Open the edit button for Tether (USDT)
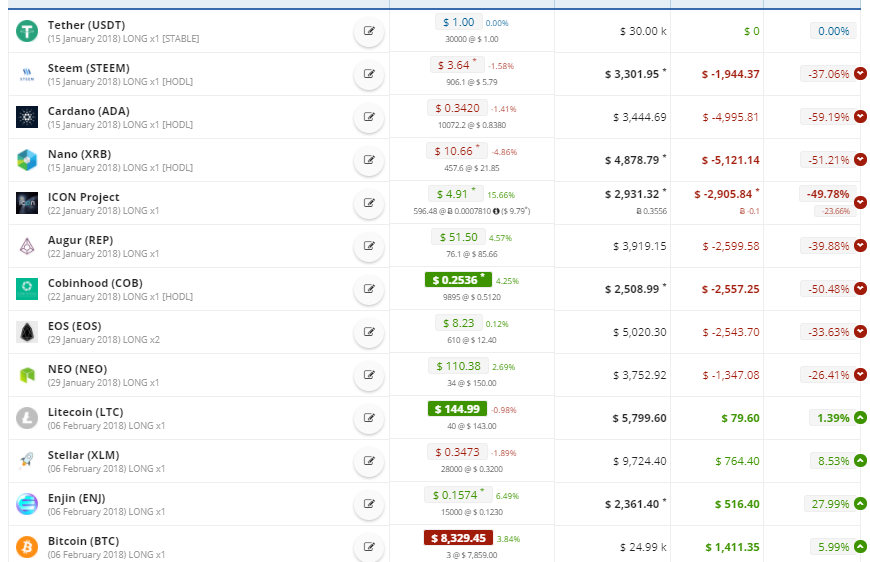This screenshot has height=562, width=870. (369, 31)
